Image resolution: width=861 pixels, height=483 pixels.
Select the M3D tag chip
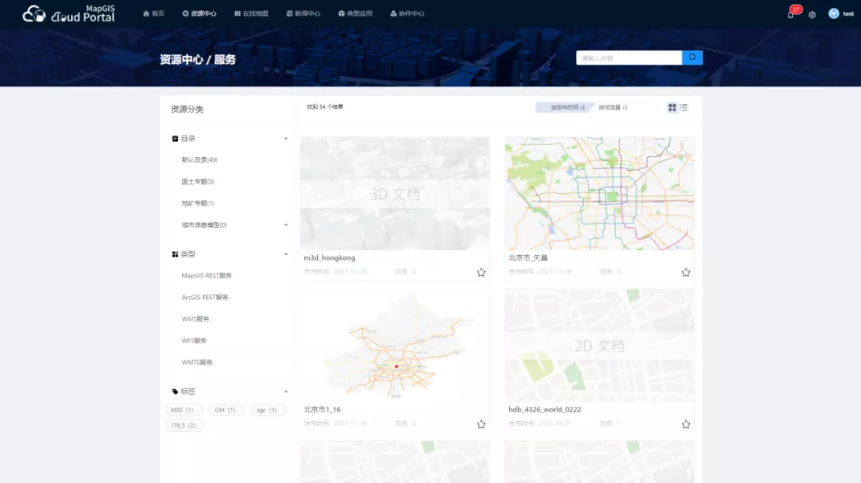click(182, 410)
